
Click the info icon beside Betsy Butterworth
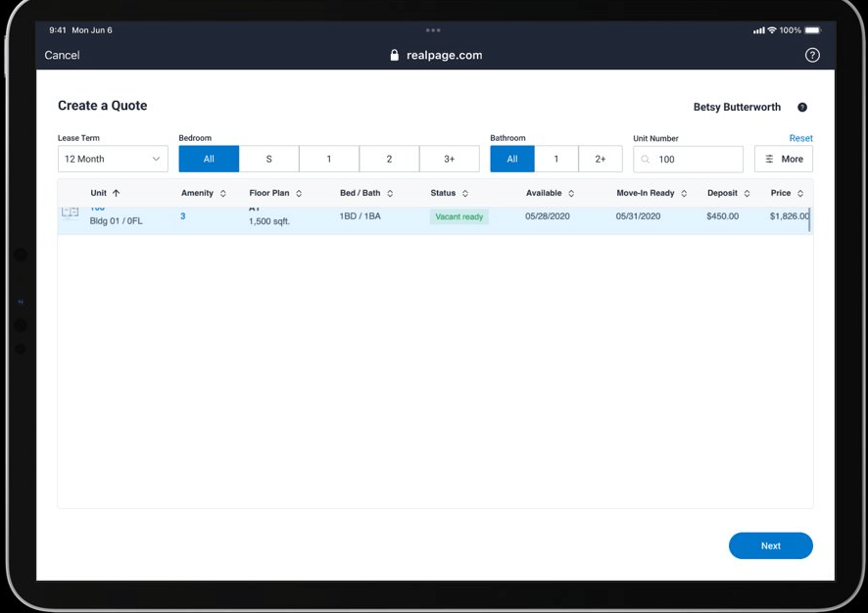click(802, 108)
